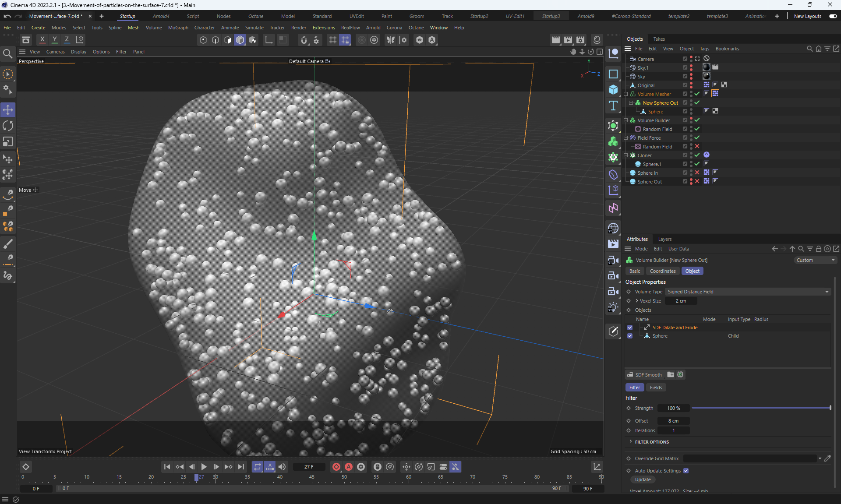
Task: Go to end of animation
Action: [x=241, y=467]
